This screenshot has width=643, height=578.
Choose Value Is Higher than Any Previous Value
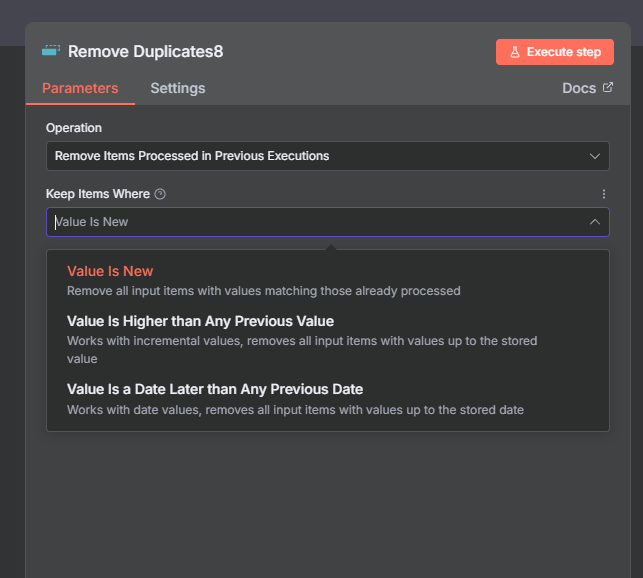coord(200,321)
